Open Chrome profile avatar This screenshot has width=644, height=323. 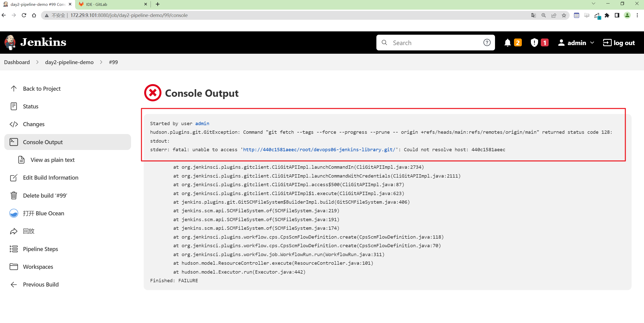tap(627, 15)
